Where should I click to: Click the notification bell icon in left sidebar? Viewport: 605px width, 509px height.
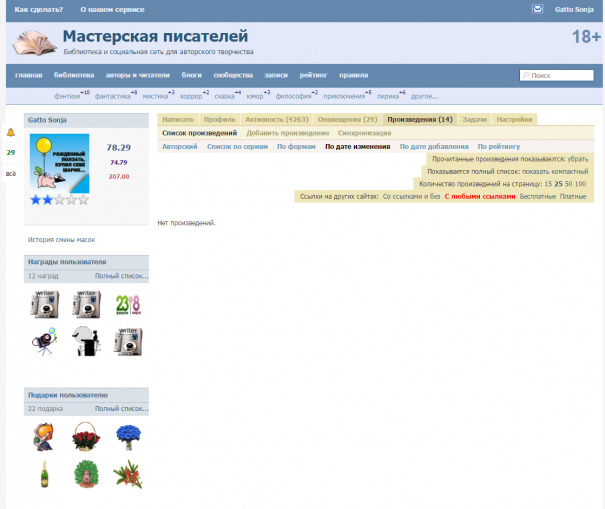tap(11, 132)
